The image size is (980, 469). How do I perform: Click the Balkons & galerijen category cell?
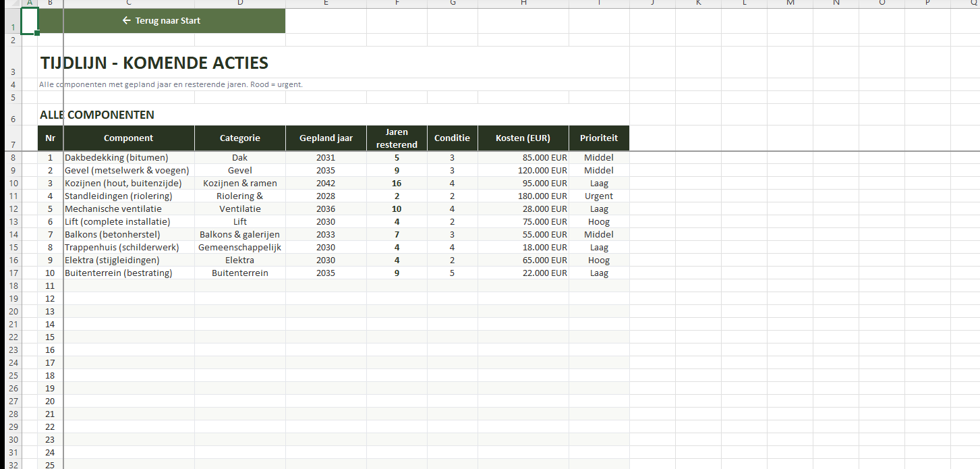point(239,235)
